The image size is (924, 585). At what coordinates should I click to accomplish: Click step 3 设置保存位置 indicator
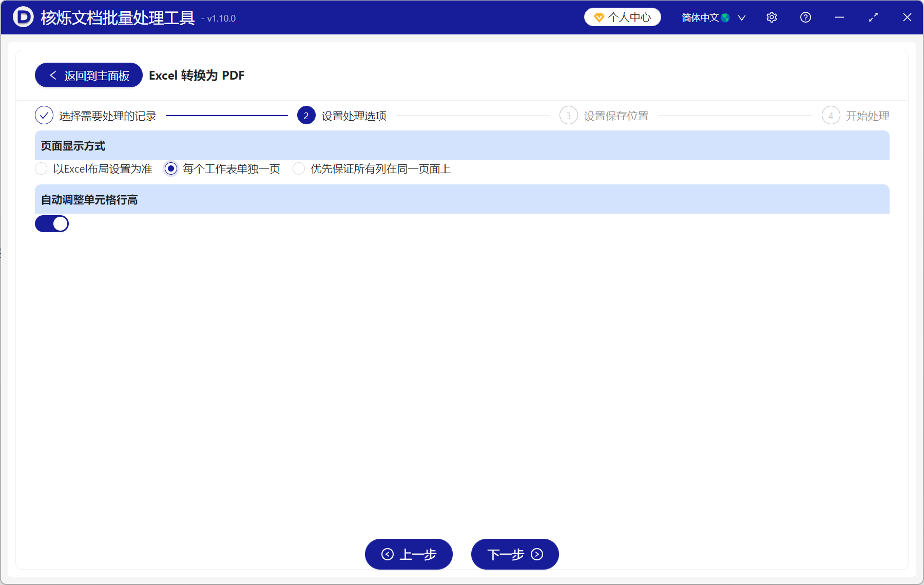tap(569, 115)
